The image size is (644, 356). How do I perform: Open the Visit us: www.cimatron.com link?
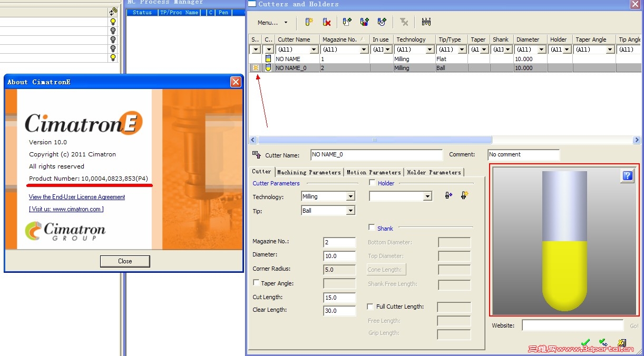pos(66,209)
